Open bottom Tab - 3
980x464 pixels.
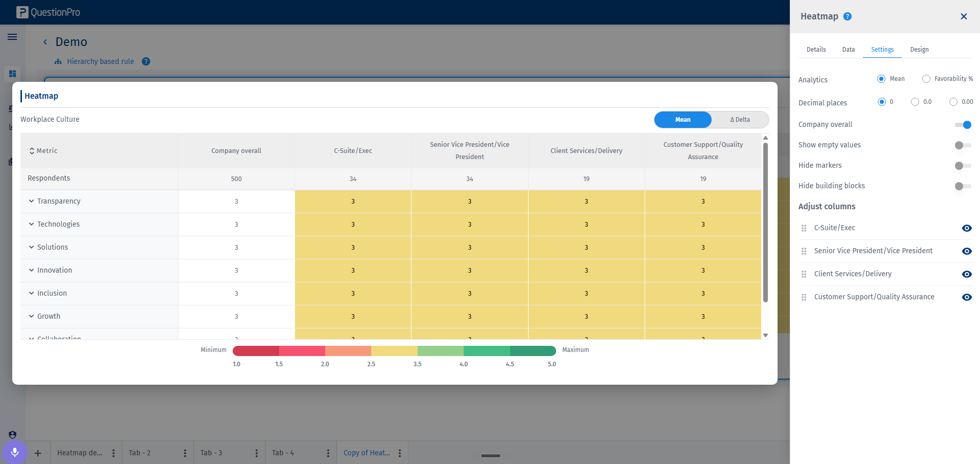click(x=211, y=453)
